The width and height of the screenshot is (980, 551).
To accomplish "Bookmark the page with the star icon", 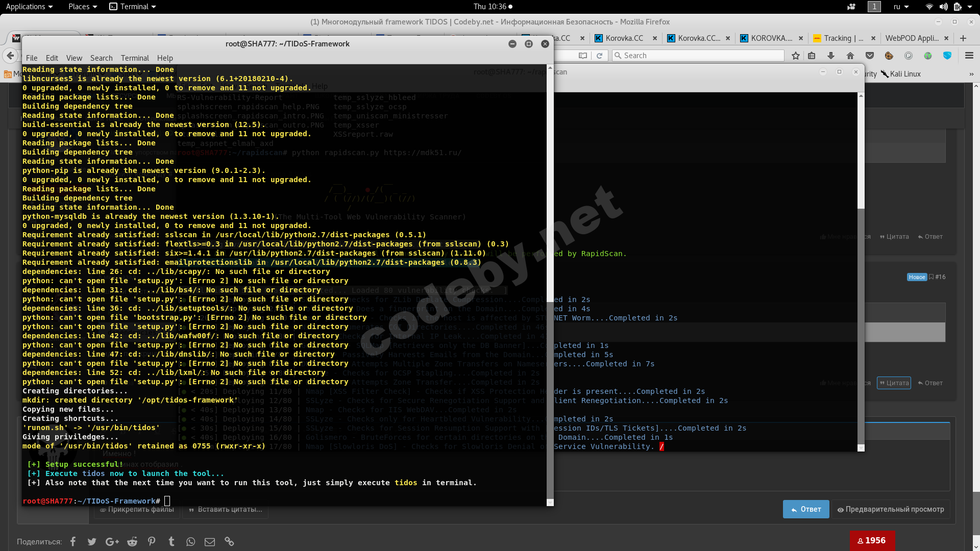I will 795,56.
